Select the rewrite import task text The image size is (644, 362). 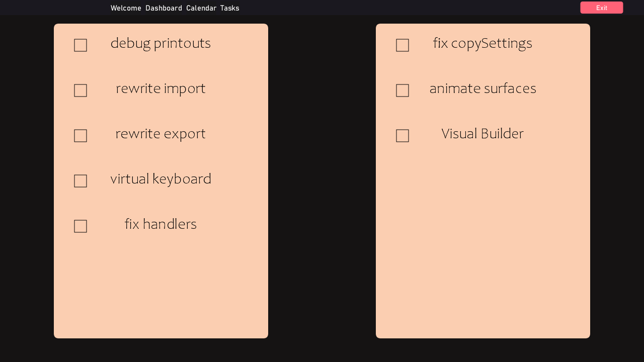[160, 89]
